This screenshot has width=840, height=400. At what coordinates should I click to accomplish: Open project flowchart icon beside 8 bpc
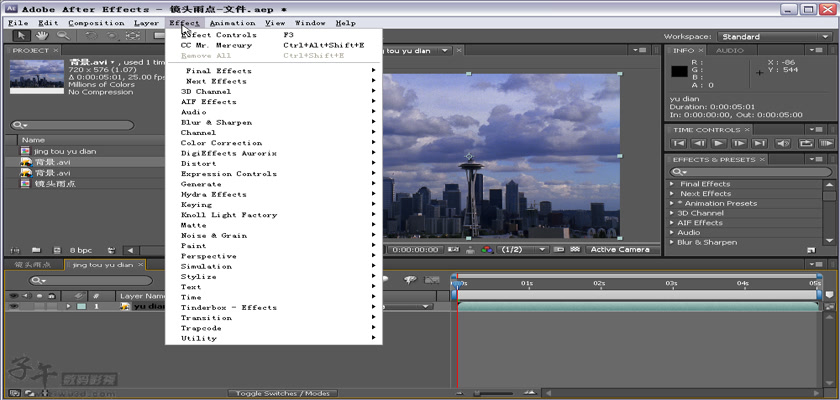pos(111,250)
